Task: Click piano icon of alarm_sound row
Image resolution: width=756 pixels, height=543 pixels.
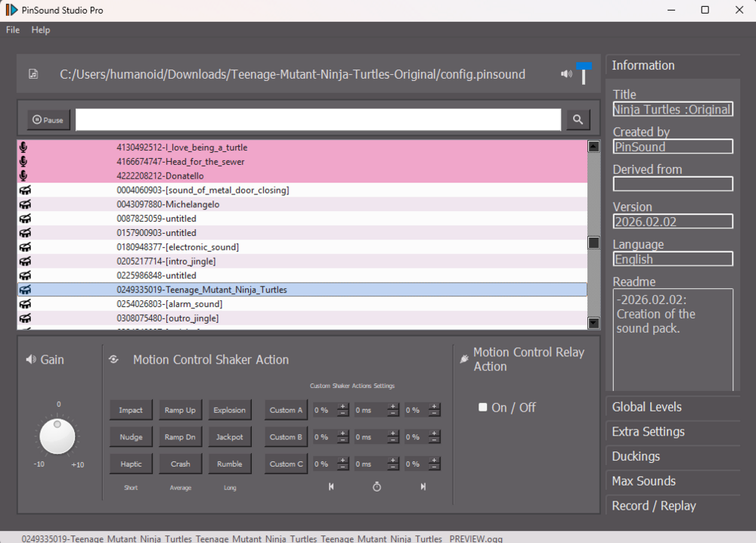Action: coord(25,304)
